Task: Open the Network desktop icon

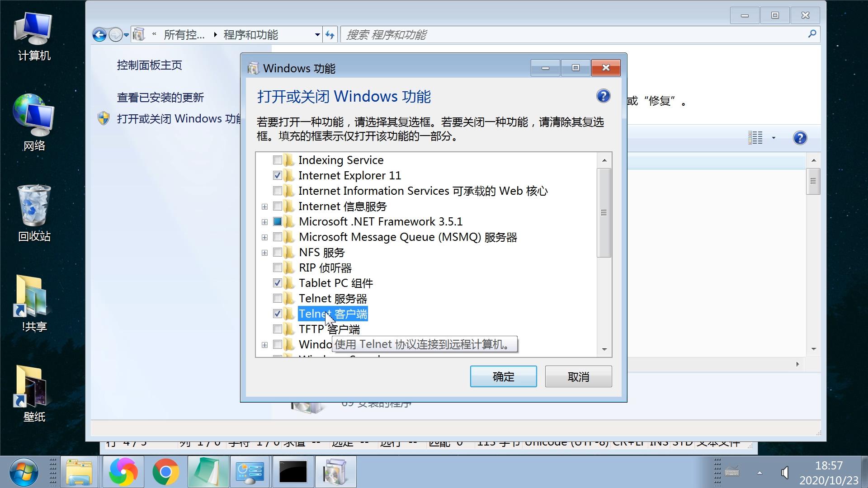Action: [34, 122]
